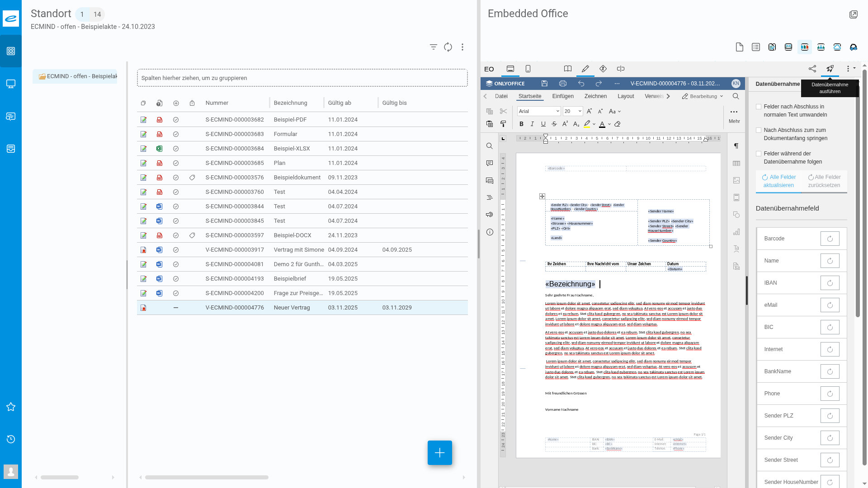
Task: Click the refresh icon above the document list
Action: pos(448,47)
